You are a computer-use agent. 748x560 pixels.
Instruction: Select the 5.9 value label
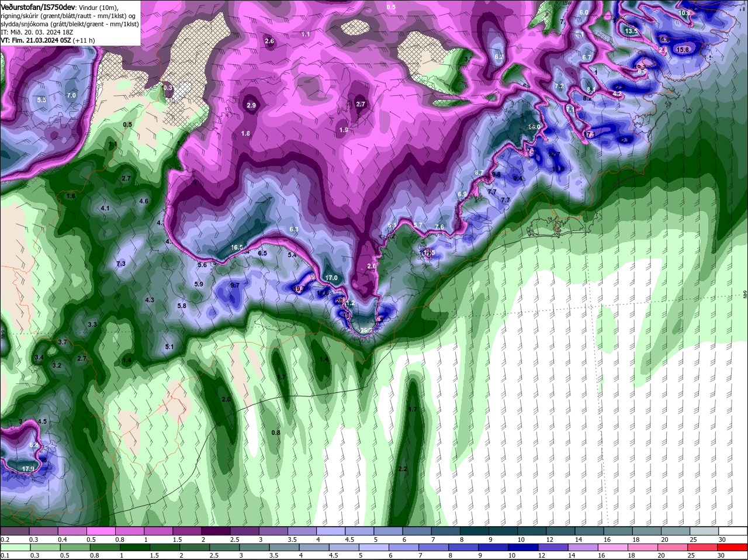[x=199, y=284]
